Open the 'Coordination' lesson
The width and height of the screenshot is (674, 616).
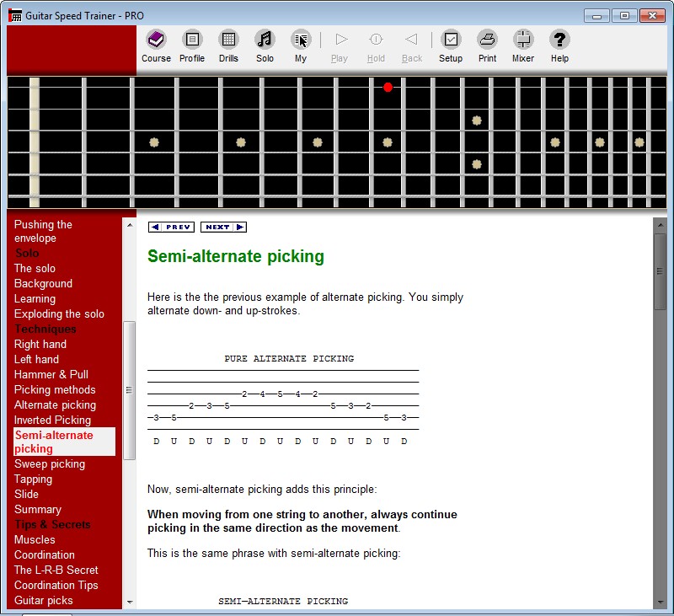(x=45, y=554)
